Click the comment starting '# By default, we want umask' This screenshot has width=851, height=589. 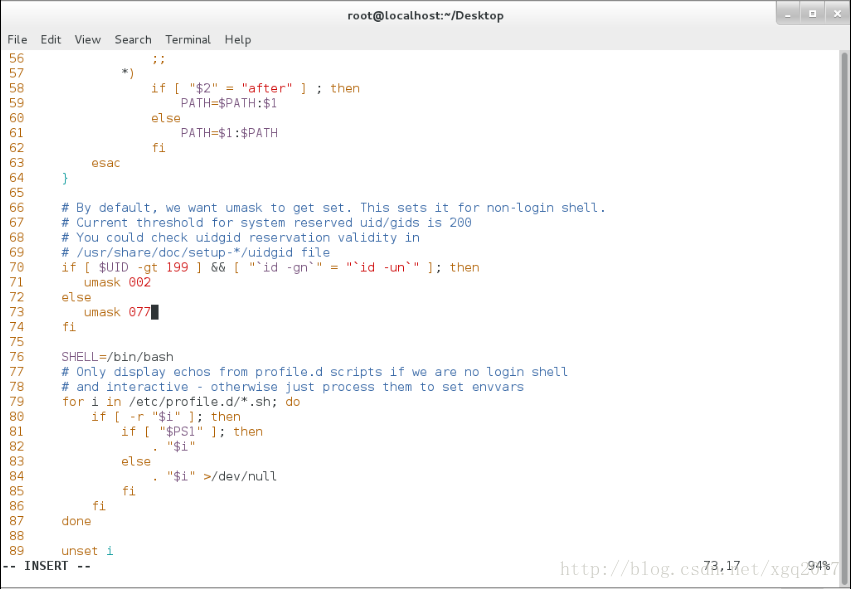click(x=333, y=208)
